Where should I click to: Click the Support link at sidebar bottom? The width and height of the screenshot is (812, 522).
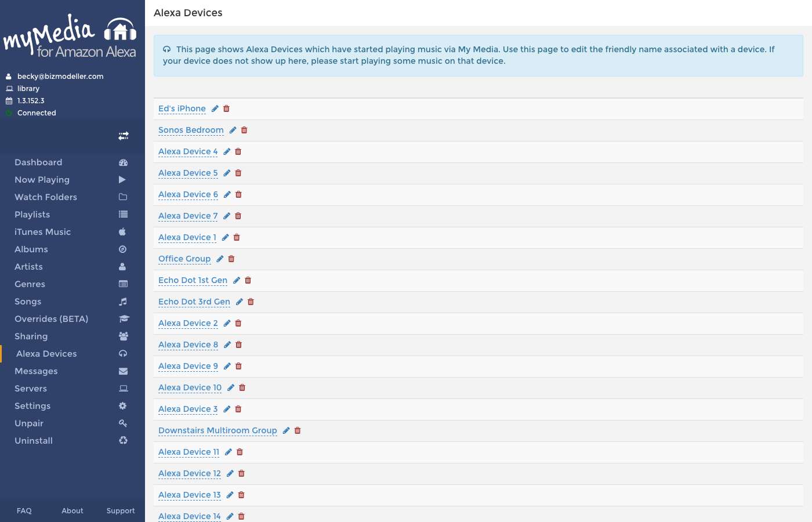(121, 511)
